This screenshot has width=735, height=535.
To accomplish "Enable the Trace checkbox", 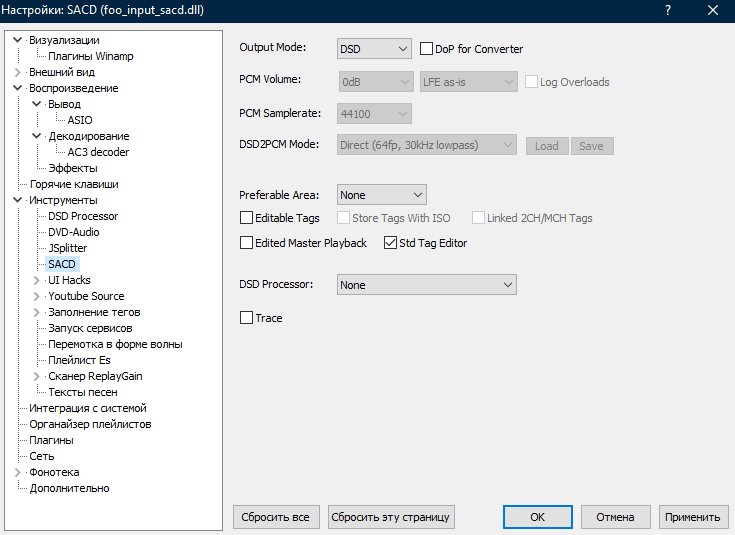I will (x=247, y=318).
